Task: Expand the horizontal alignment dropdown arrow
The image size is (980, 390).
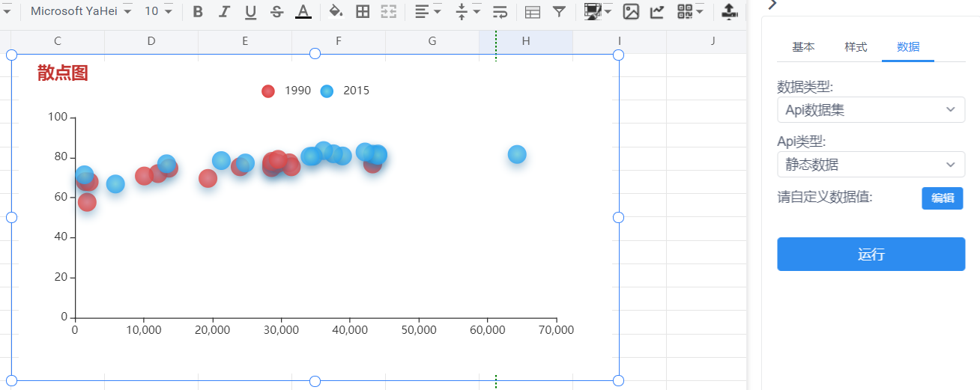Action: tap(438, 11)
